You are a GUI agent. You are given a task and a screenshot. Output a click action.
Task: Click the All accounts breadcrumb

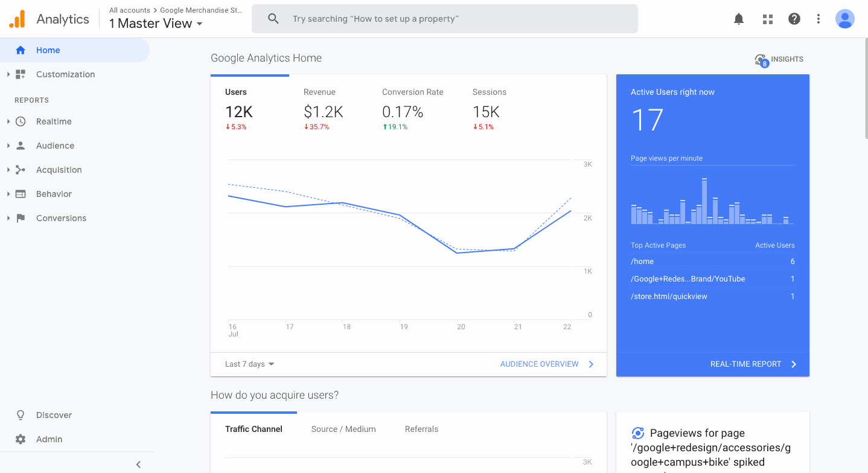pos(129,10)
